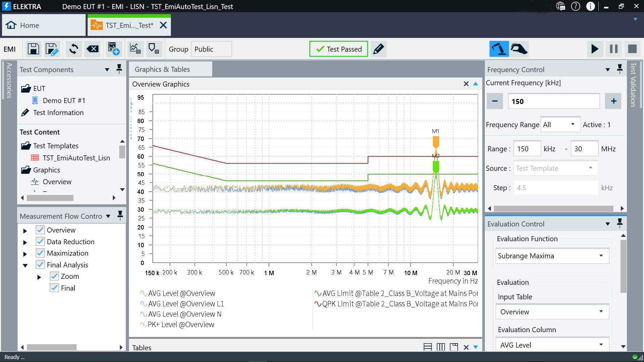Click the Test Passed status button

[338, 49]
